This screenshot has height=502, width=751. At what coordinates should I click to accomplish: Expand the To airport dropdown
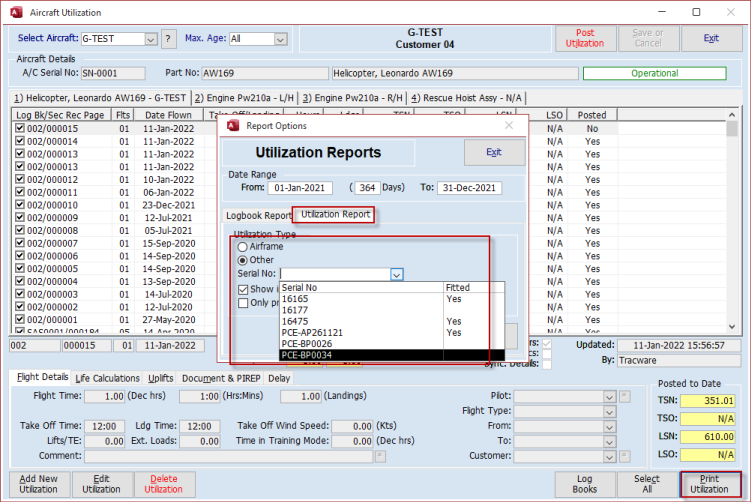point(609,441)
